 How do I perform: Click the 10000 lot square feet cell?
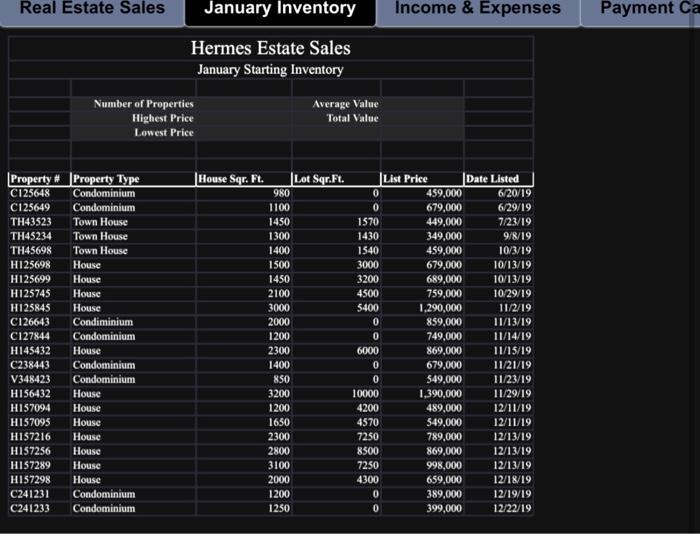(336, 394)
